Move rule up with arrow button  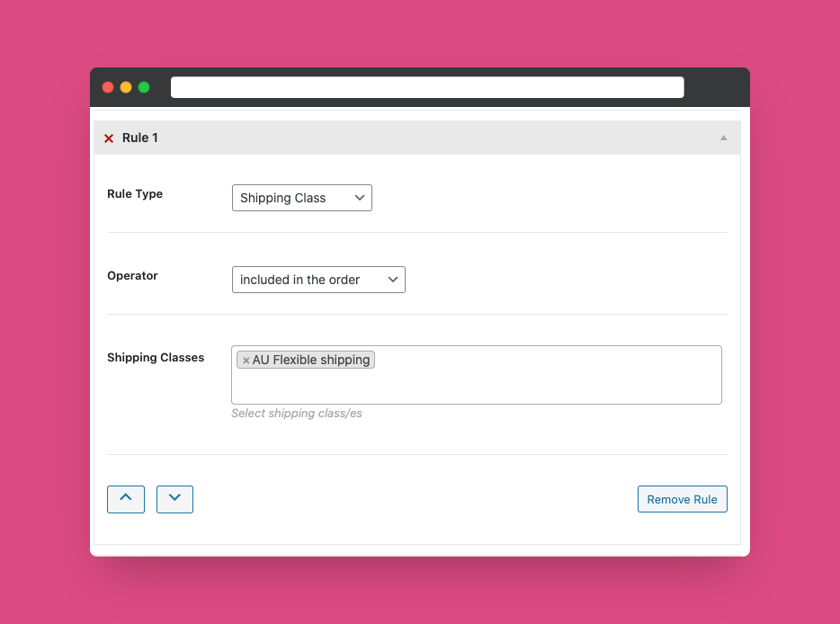(x=126, y=499)
